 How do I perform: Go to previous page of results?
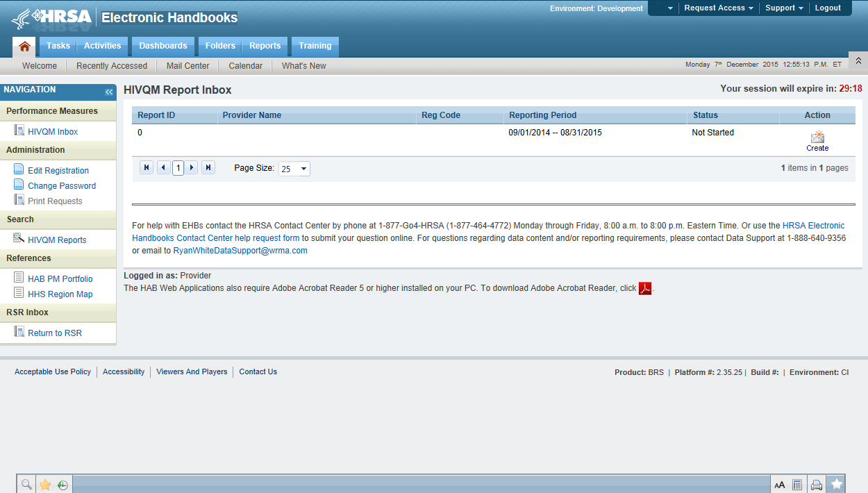tap(163, 167)
